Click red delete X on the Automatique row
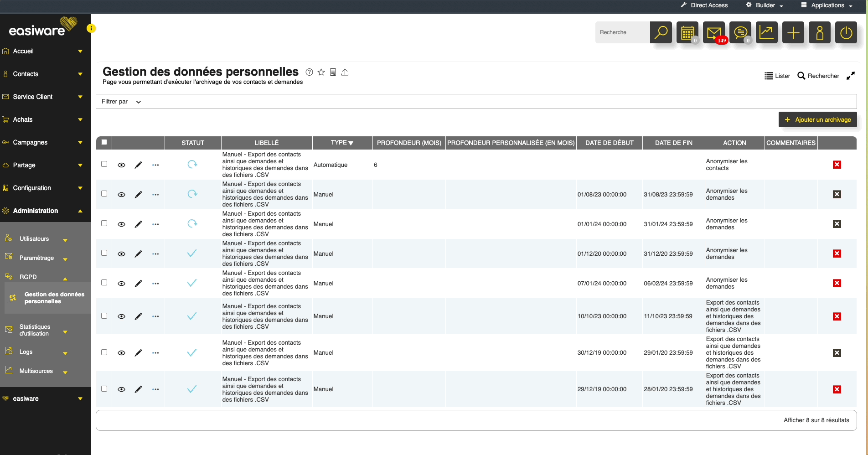Screen dimensions: 868x455 point(837,165)
